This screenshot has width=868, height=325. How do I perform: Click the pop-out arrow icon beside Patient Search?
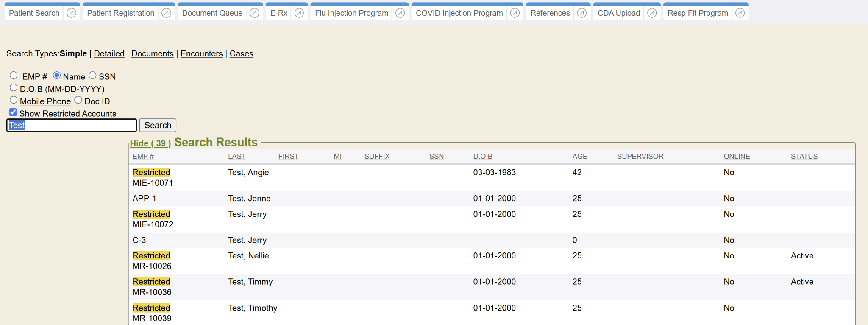pos(72,13)
